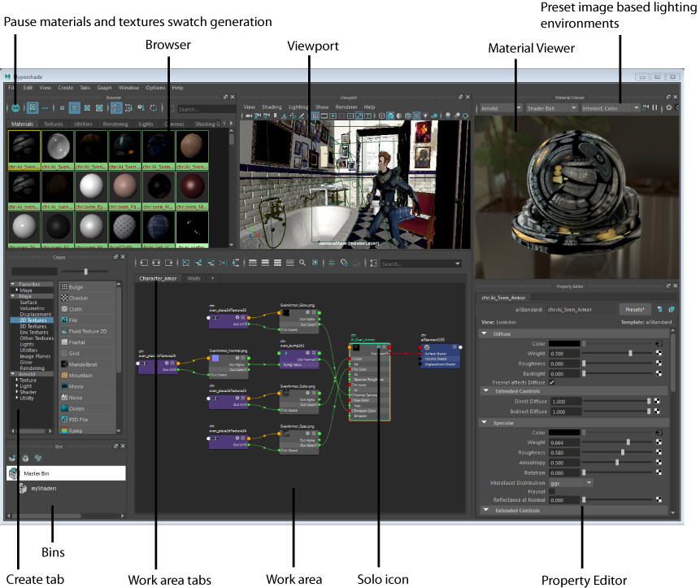Create a Checker texture node
700x588 pixels.
point(88,298)
